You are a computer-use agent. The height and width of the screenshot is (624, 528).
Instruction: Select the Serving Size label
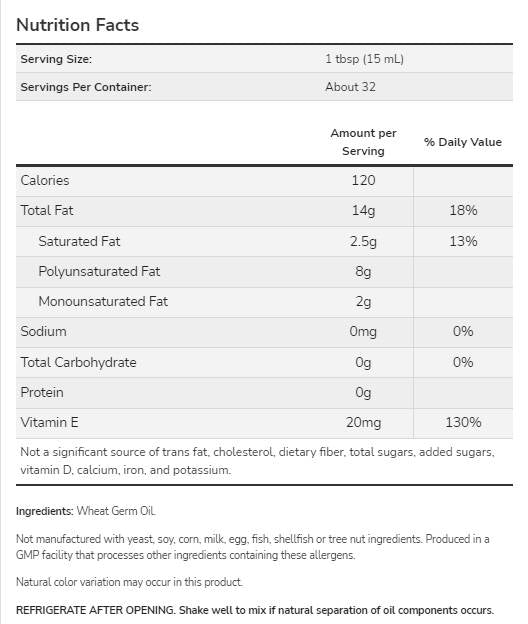(x=56, y=59)
